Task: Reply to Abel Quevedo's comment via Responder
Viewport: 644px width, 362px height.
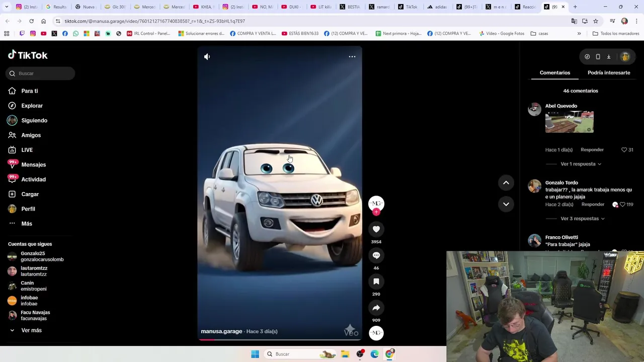Action: click(x=592, y=150)
